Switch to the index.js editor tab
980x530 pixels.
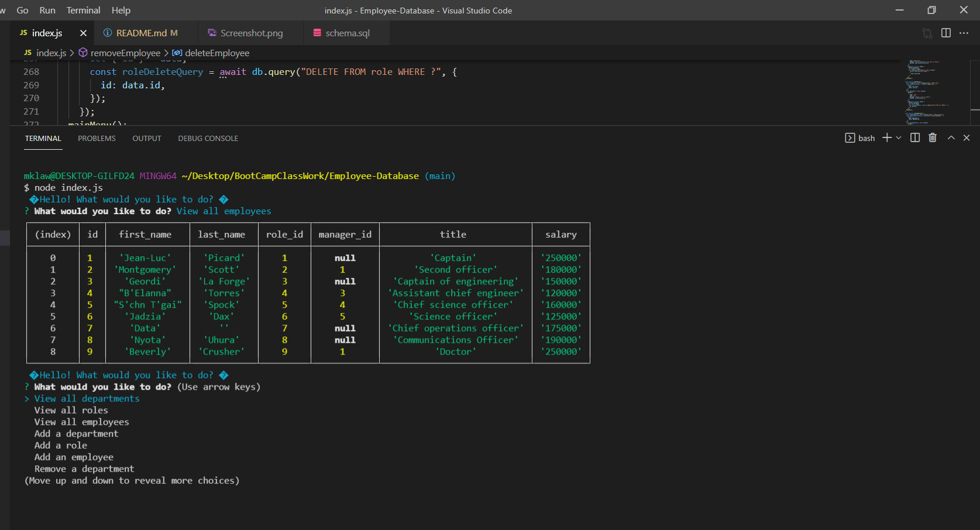pos(47,33)
